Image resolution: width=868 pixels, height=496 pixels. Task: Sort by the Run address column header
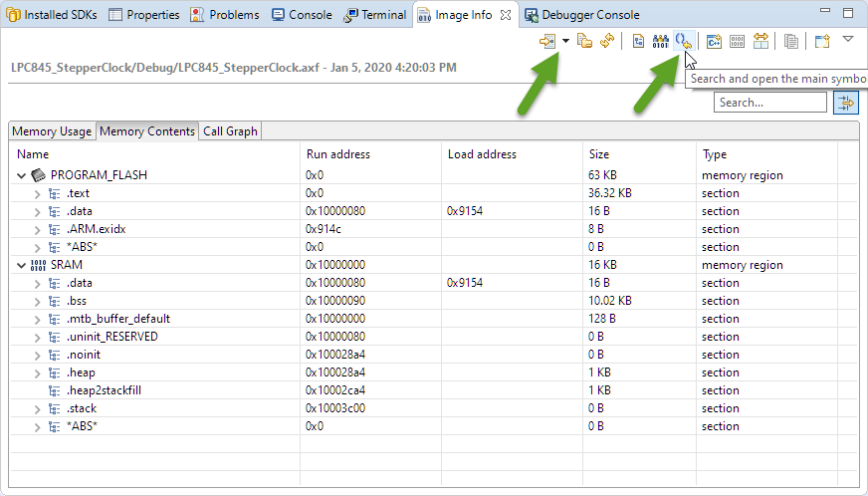[x=338, y=154]
